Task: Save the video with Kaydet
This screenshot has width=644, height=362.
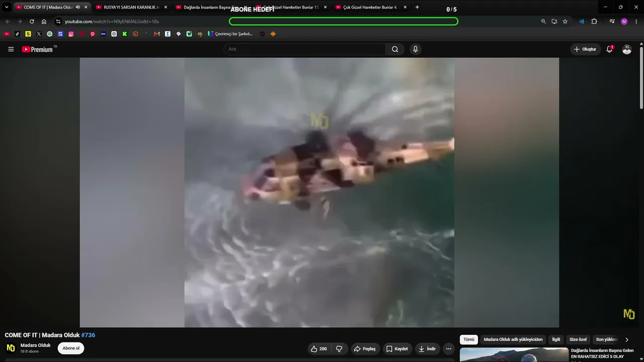Action: (x=397, y=349)
